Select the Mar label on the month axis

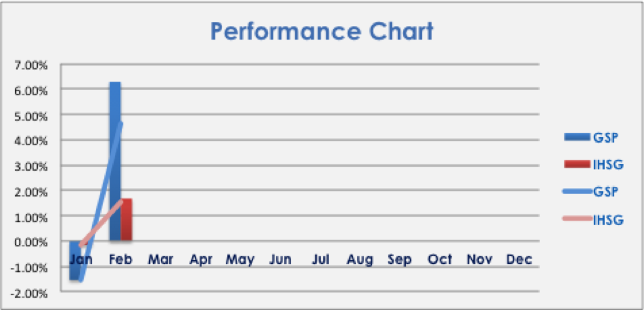pos(160,260)
